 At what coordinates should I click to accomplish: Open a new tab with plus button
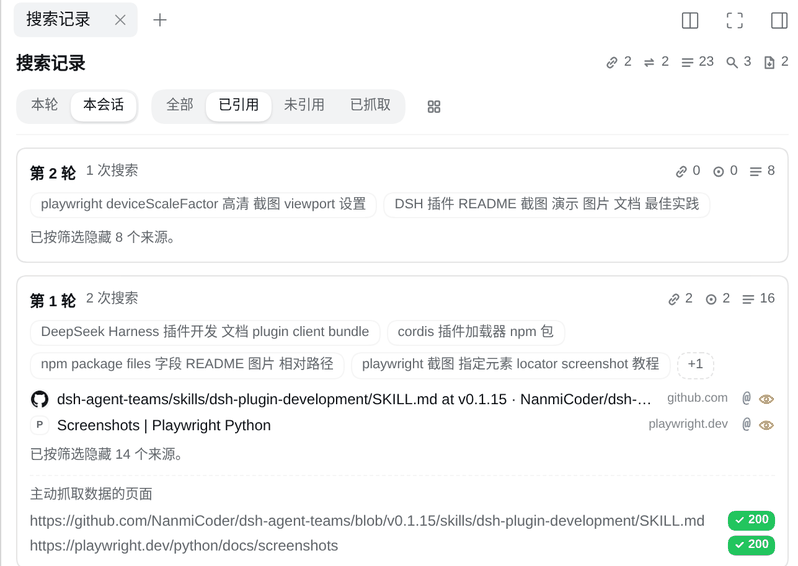(x=160, y=20)
